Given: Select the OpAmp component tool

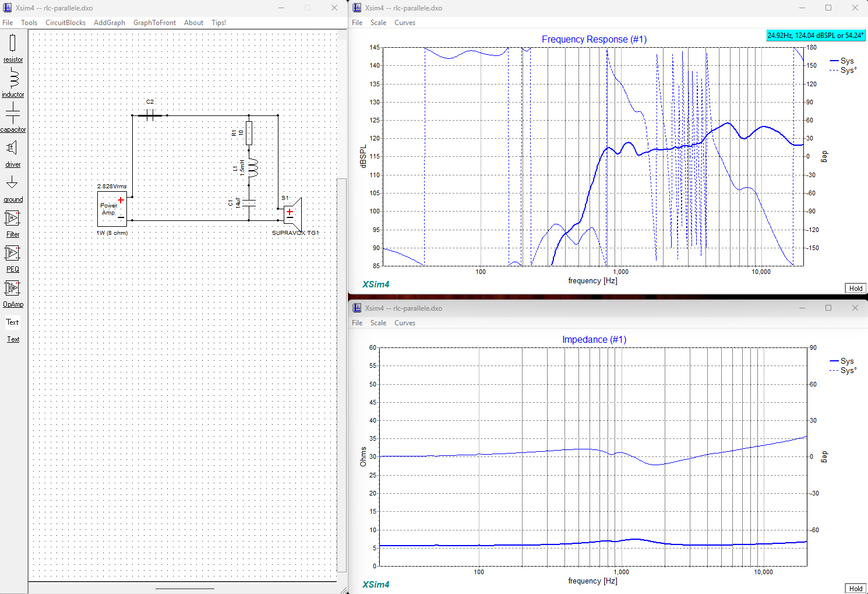Looking at the screenshot, I should coord(13,293).
